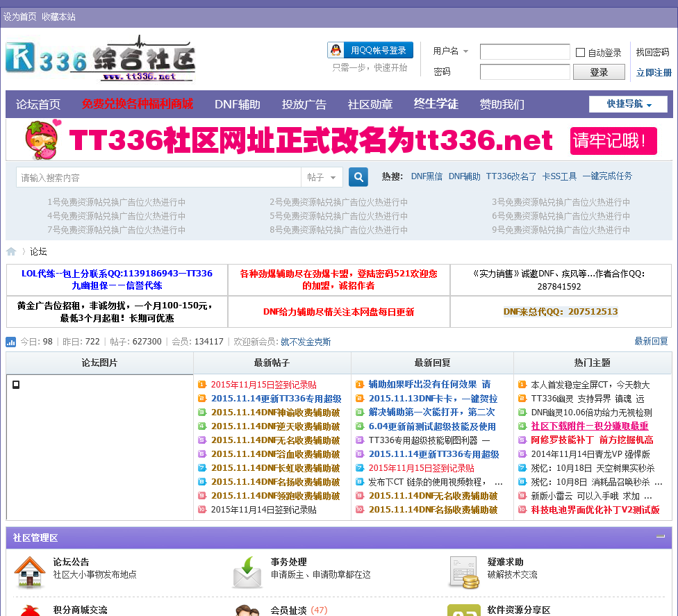
Task: Click the search content input field
Action: click(x=158, y=177)
